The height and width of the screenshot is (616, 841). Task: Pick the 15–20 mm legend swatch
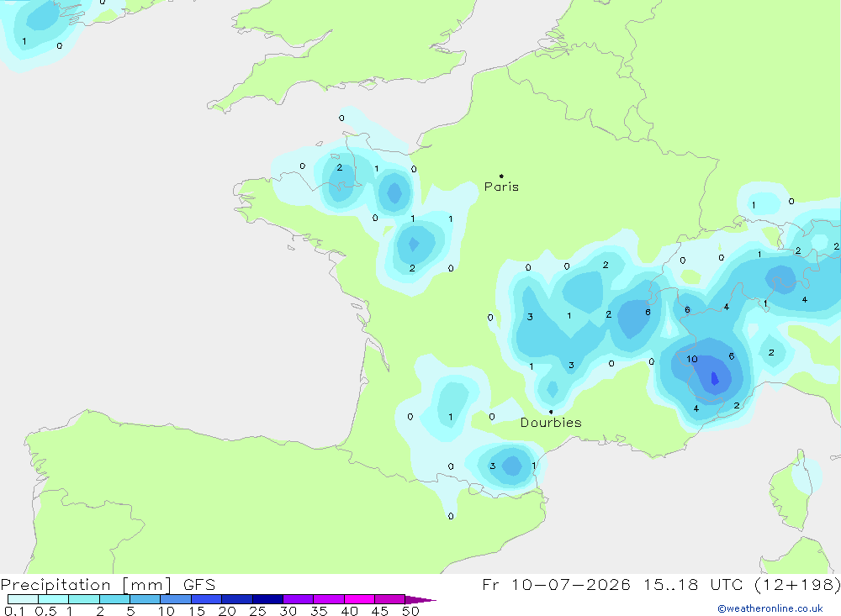[x=207, y=599]
